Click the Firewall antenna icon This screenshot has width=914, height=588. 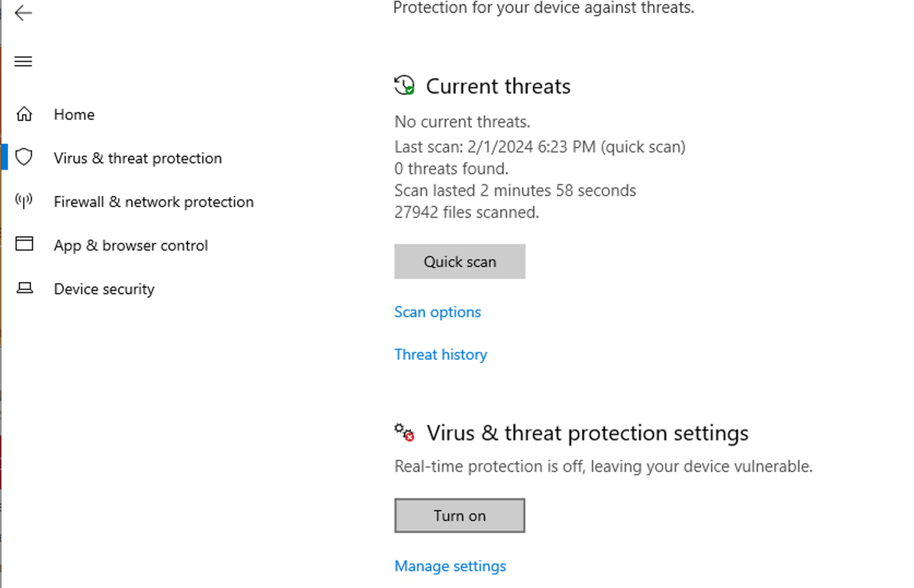click(24, 200)
